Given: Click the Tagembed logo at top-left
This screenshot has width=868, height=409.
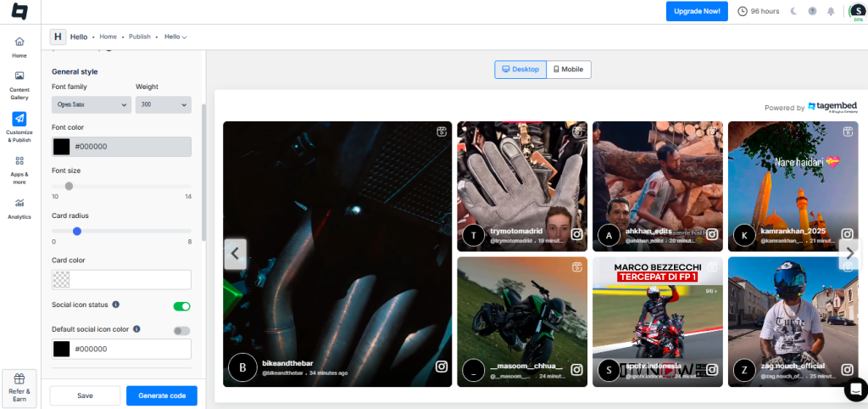Looking at the screenshot, I should click(x=20, y=12).
